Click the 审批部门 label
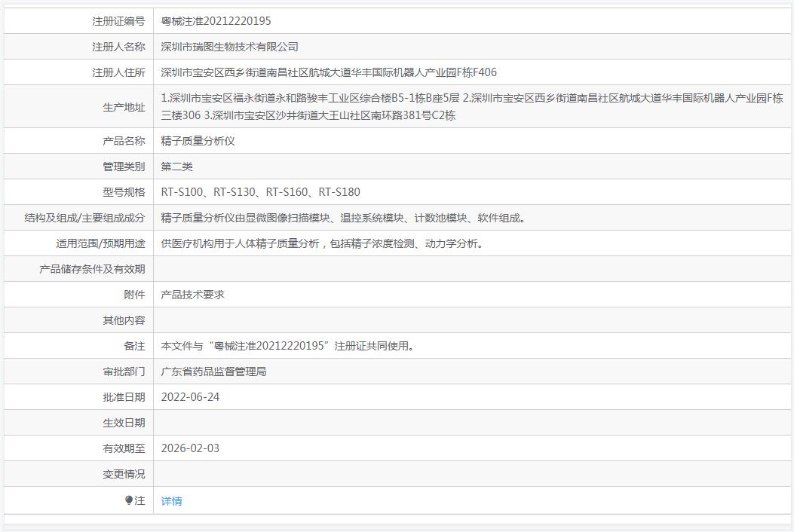 click(124, 371)
